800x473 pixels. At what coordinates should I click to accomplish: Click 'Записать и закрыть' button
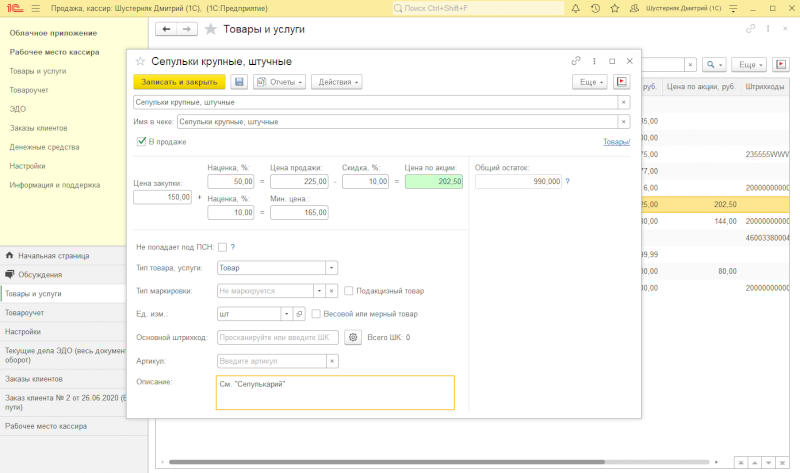click(179, 82)
